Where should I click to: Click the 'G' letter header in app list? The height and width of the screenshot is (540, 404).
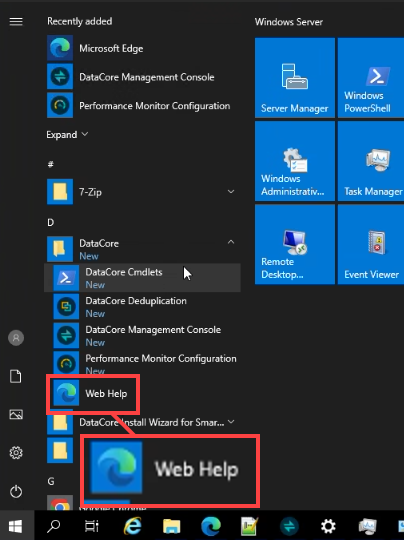(x=51, y=481)
